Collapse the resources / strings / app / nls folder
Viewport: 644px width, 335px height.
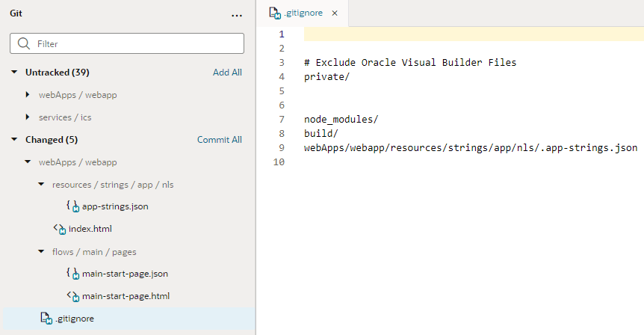41,185
